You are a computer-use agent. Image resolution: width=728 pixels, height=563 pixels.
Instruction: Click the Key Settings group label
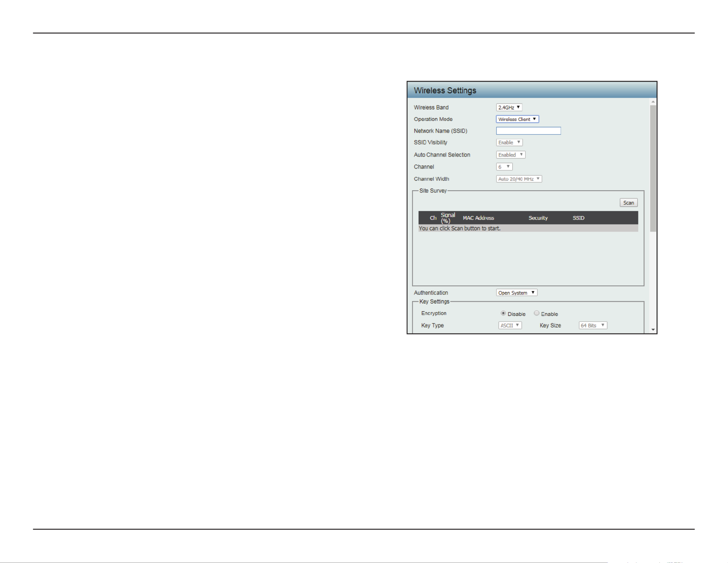pos(434,301)
